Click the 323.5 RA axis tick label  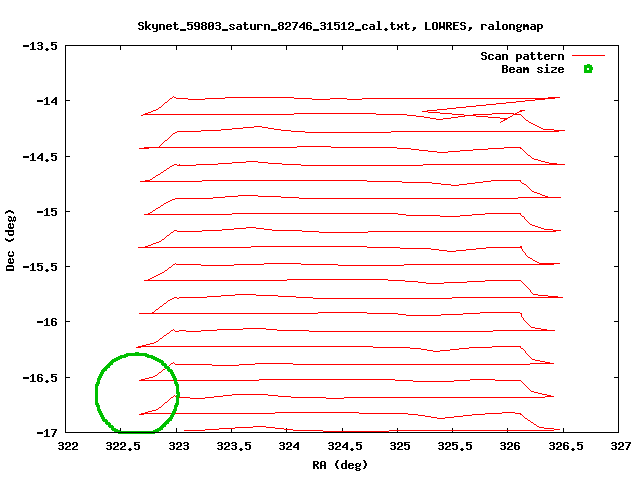[234, 446]
